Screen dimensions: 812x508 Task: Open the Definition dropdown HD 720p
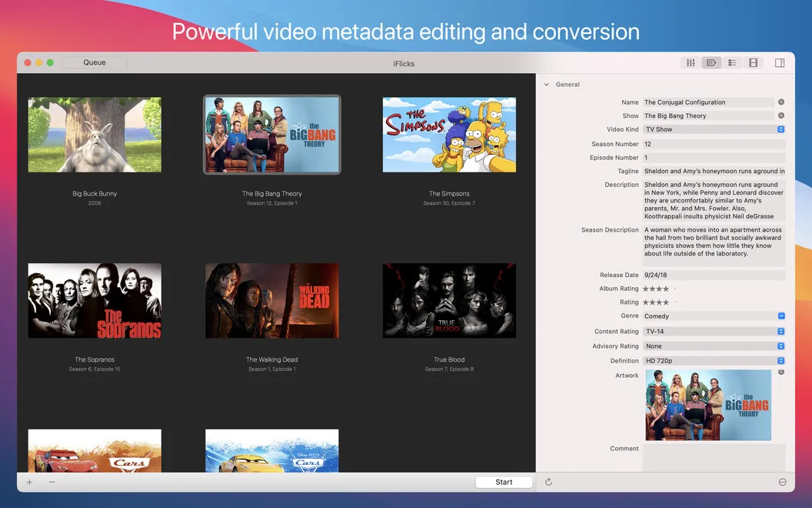(714, 361)
